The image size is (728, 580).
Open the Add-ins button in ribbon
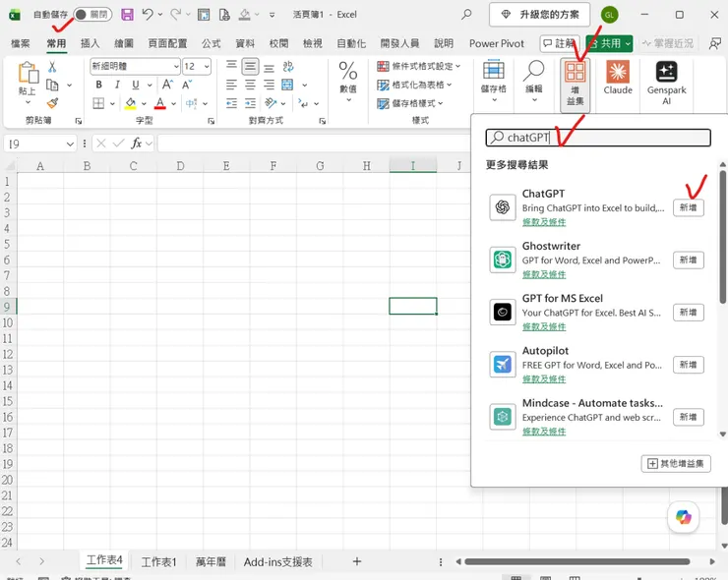click(x=575, y=86)
